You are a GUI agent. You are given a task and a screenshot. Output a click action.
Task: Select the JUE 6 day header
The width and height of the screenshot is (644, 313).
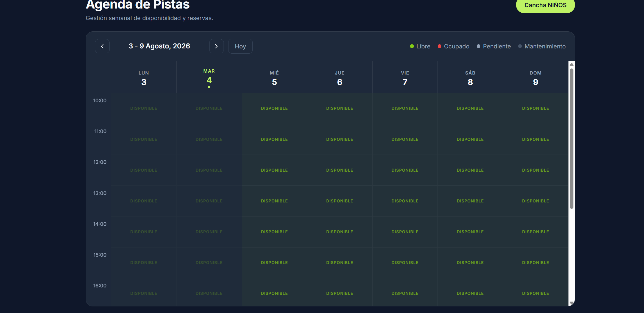[x=340, y=78]
